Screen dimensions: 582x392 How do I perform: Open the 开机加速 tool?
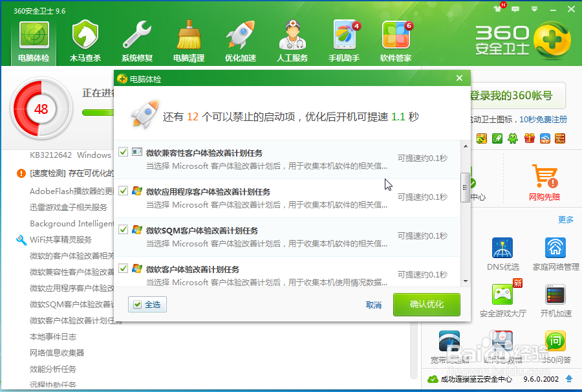[555, 301]
